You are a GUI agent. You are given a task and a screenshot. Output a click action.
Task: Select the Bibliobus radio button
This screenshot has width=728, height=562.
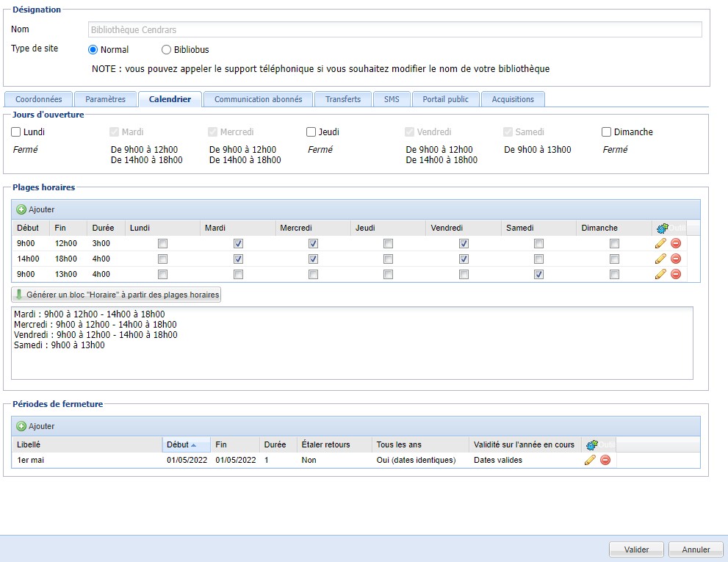click(x=165, y=49)
